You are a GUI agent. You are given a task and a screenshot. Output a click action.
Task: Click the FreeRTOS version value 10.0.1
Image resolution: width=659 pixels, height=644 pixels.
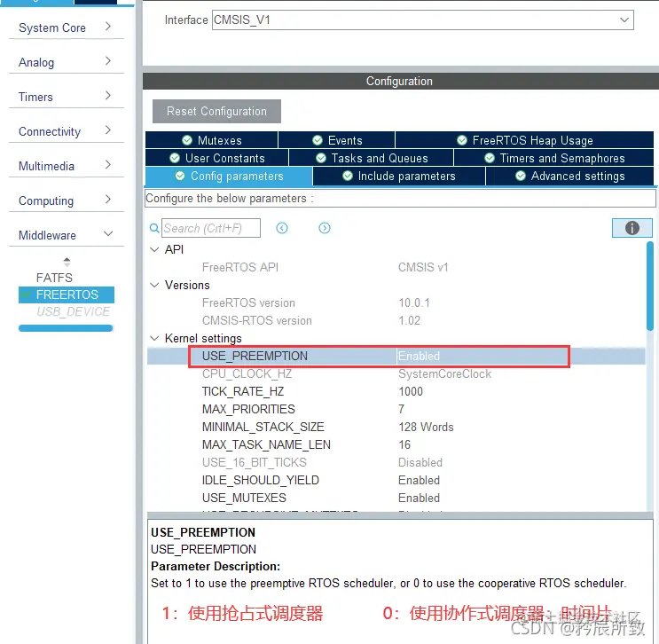414,303
